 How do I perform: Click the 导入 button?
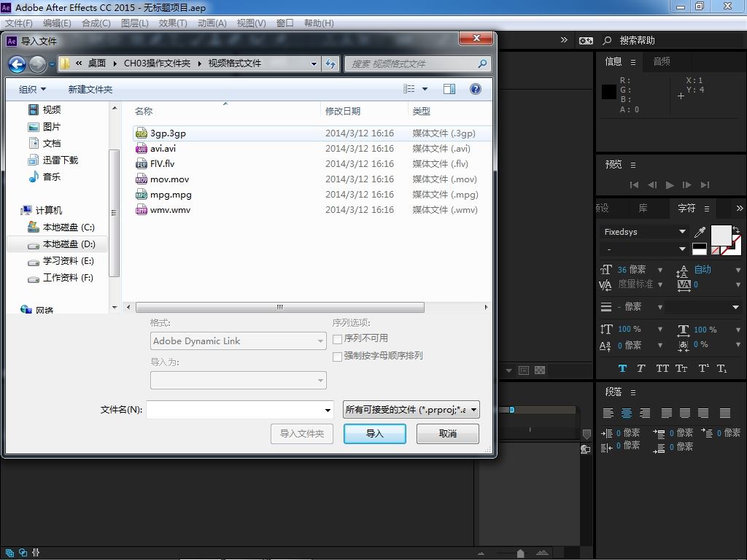375,434
